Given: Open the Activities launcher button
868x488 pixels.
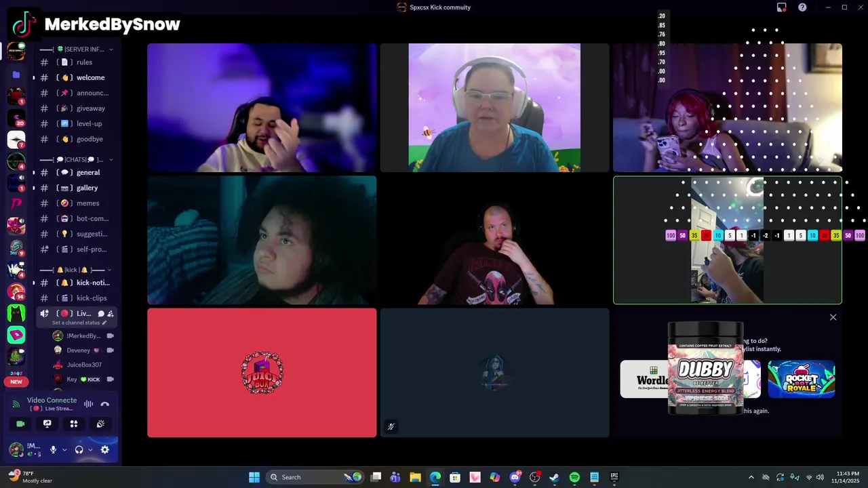Looking at the screenshot, I should pyautogui.click(x=74, y=424).
